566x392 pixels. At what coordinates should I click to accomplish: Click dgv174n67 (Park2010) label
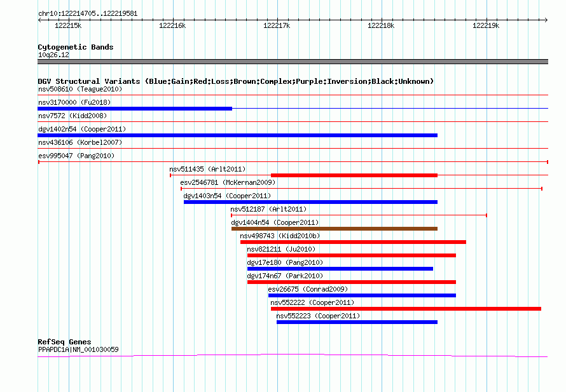coord(285,276)
